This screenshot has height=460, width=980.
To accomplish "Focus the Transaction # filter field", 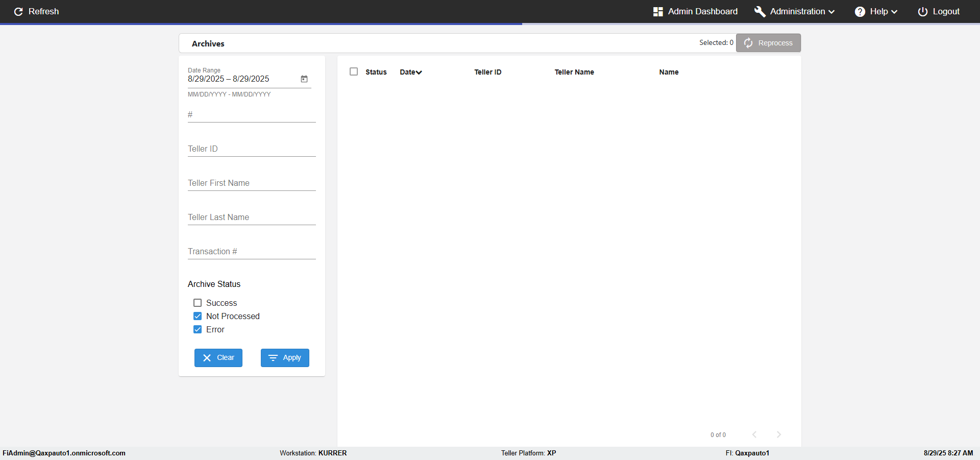I will click(252, 252).
